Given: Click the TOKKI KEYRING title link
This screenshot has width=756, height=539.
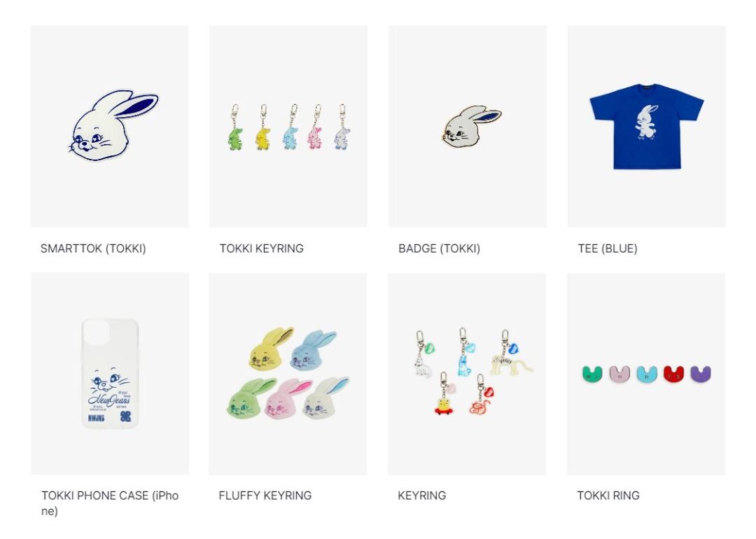Looking at the screenshot, I should click(x=261, y=248).
